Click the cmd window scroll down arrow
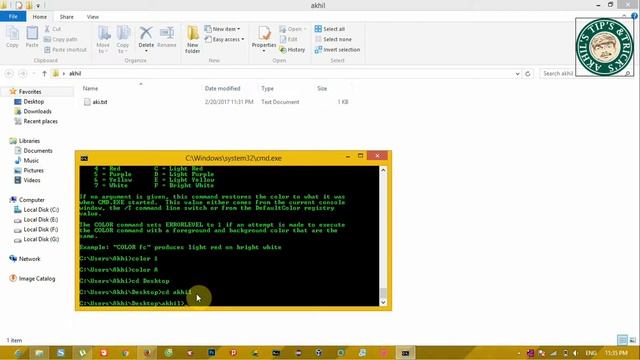This screenshot has height=360, width=640. click(383, 302)
